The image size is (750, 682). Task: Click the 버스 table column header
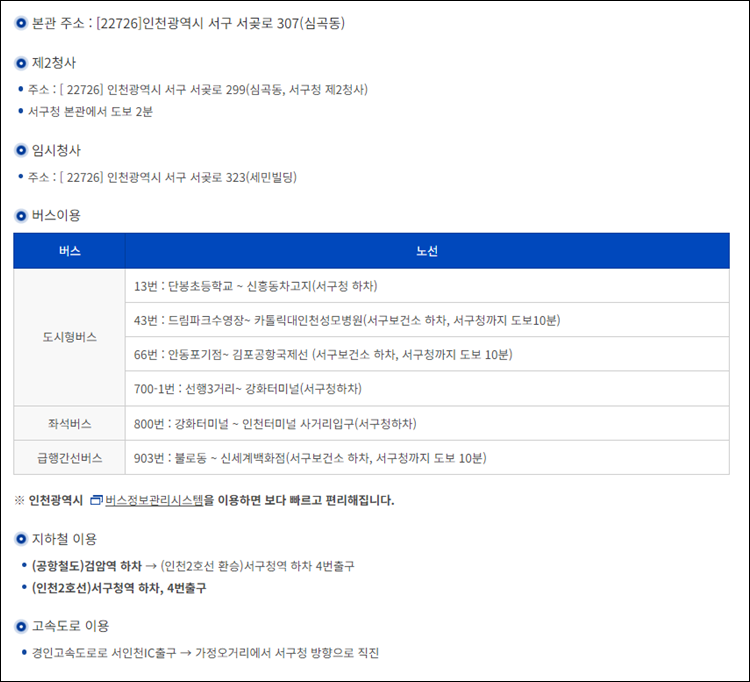click(x=69, y=251)
